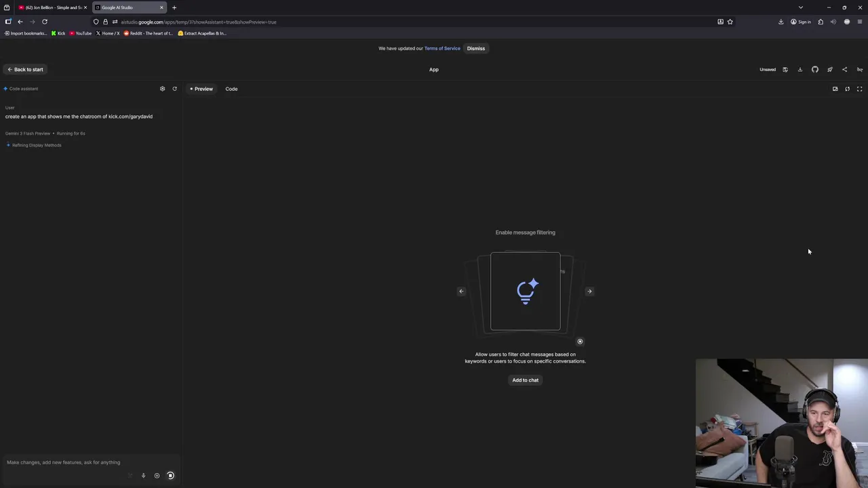Click Back to start button
The image size is (868, 488).
tap(25, 69)
